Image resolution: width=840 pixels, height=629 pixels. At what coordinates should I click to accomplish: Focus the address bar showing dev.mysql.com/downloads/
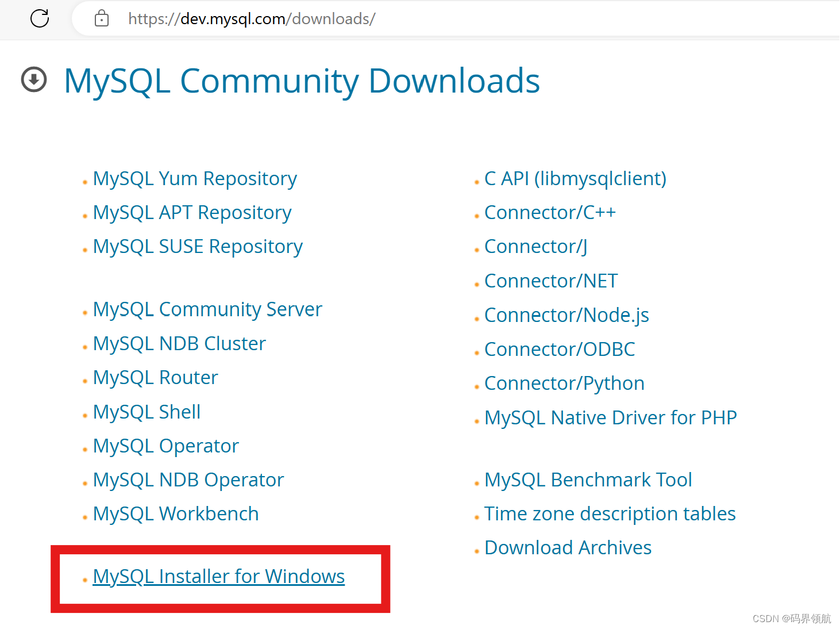click(x=454, y=18)
